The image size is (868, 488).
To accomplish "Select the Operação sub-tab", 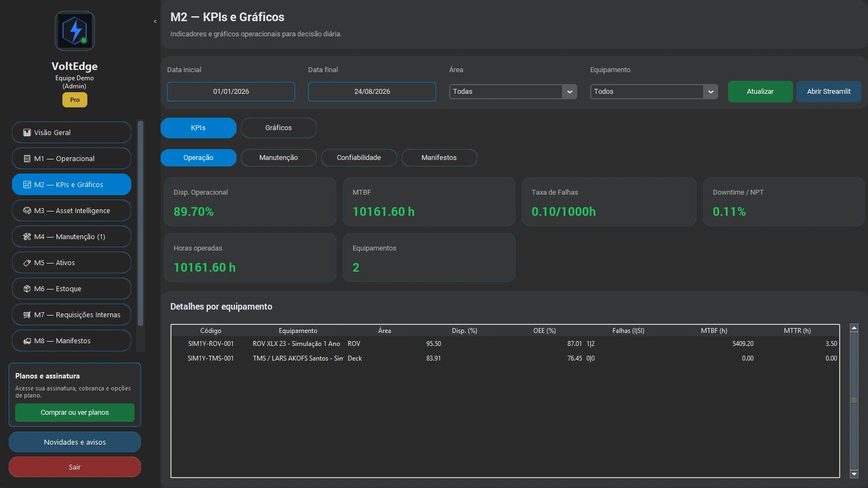I will coord(199,158).
